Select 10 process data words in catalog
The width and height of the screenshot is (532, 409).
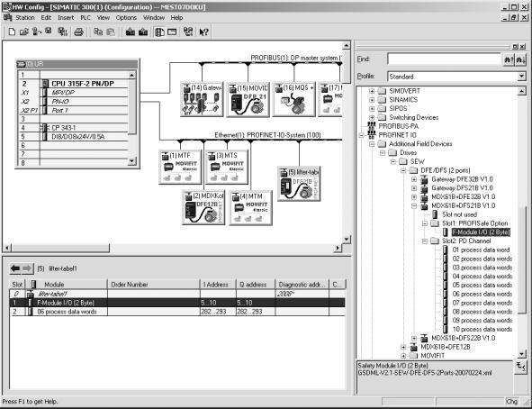482,329
